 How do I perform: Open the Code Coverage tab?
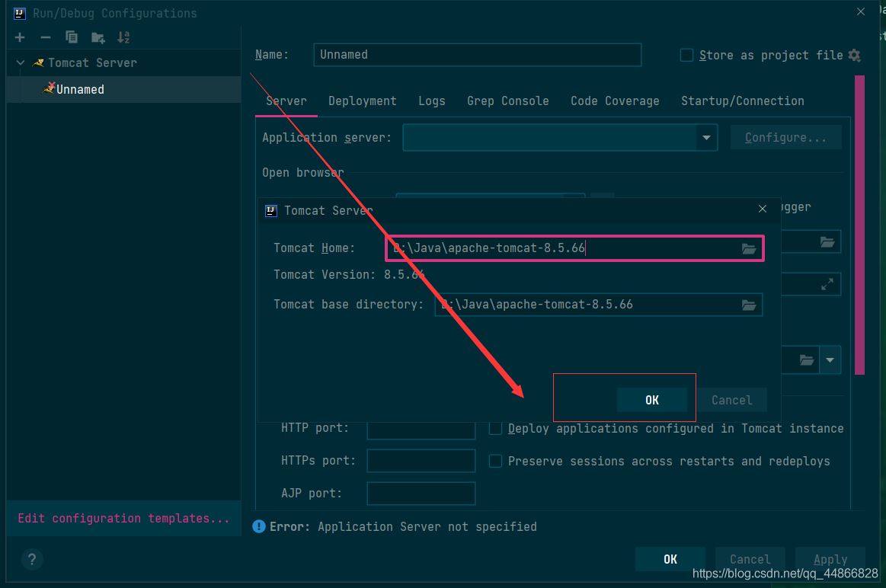615,101
